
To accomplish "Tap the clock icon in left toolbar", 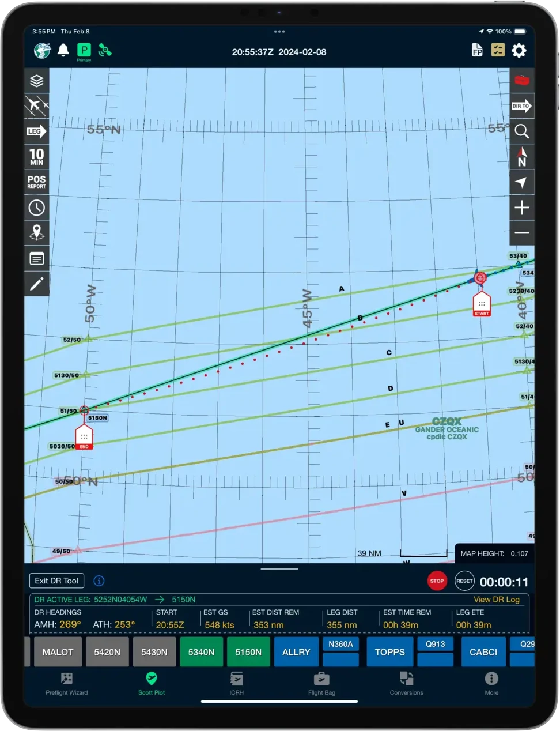I will [x=37, y=208].
